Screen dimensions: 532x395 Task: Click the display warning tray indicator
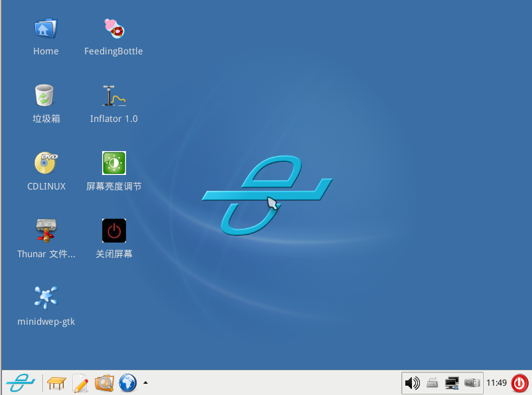pos(452,382)
